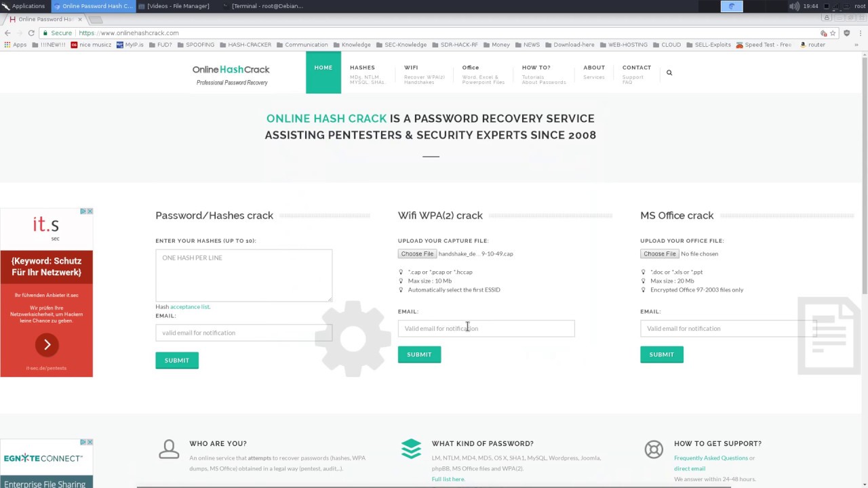Expand the FUD? bookmark folder

click(x=160, y=45)
